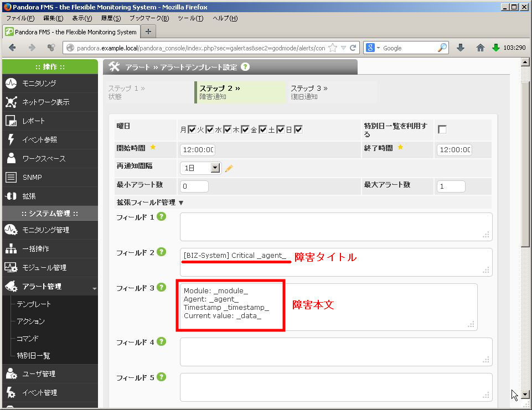
Task: Toggle the 木 (Thursday) checkbox
Action: pyautogui.click(x=245, y=129)
